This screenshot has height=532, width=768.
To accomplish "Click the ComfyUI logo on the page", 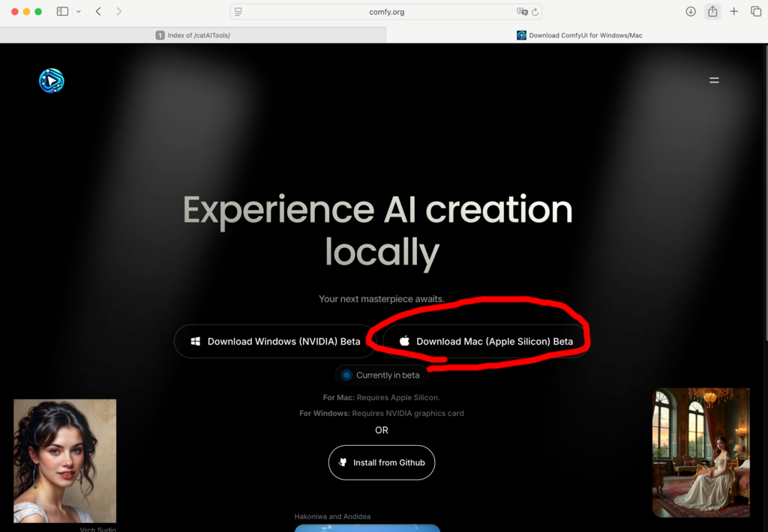I will pos(52,81).
